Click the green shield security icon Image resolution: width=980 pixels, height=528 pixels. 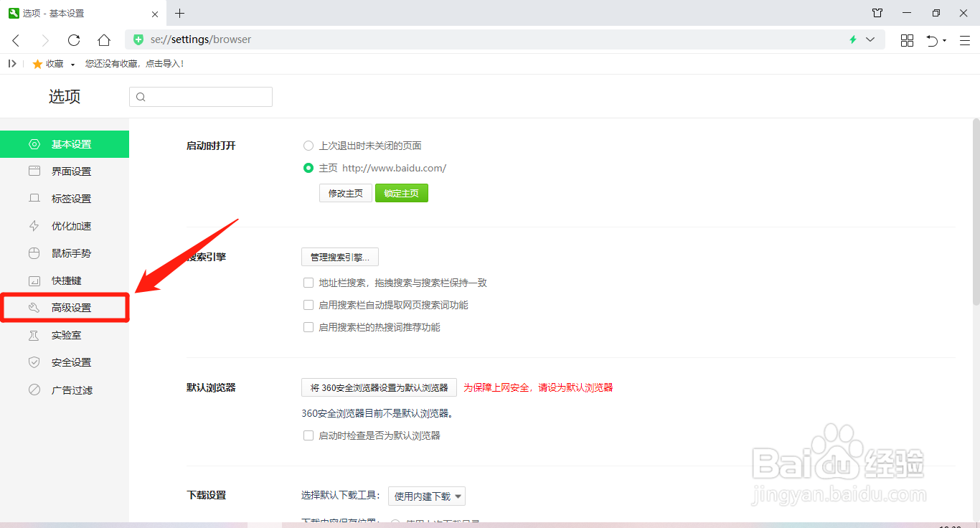tap(139, 40)
